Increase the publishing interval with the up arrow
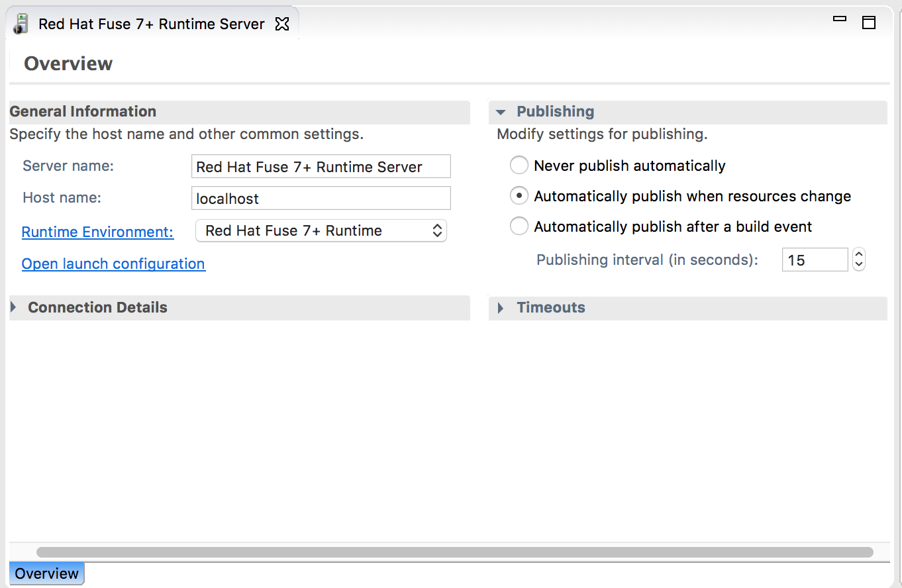The width and height of the screenshot is (902, 588). click(x=859, y=254)
